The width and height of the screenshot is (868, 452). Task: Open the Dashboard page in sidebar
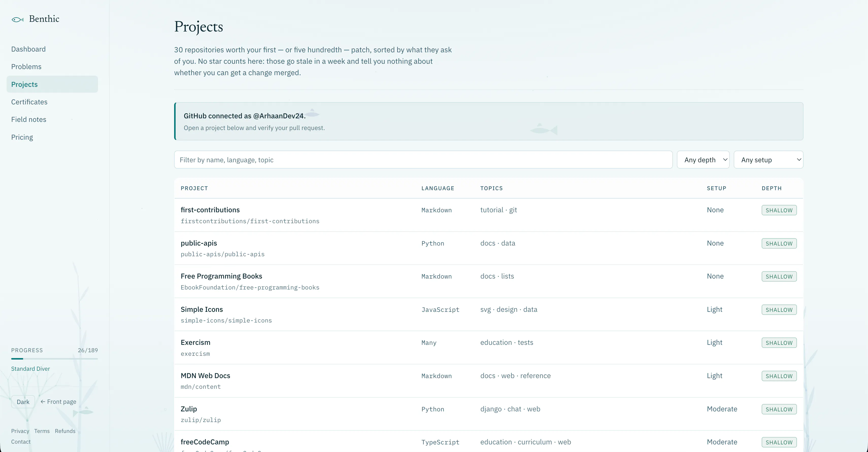[28, 49]
